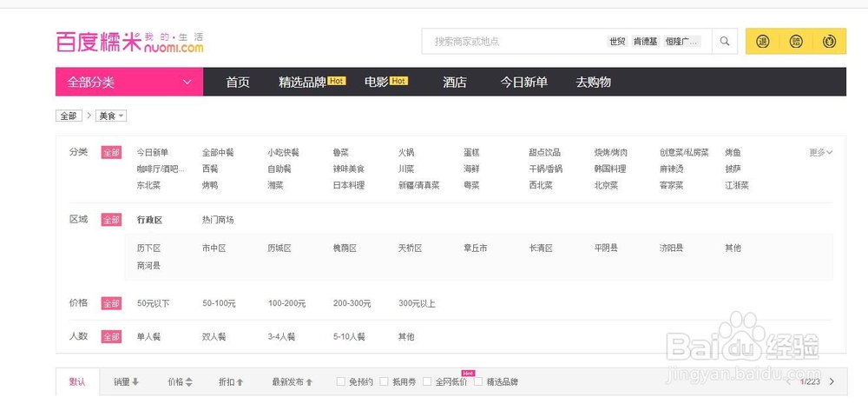Go to next results page arrow

coord(832,381)
